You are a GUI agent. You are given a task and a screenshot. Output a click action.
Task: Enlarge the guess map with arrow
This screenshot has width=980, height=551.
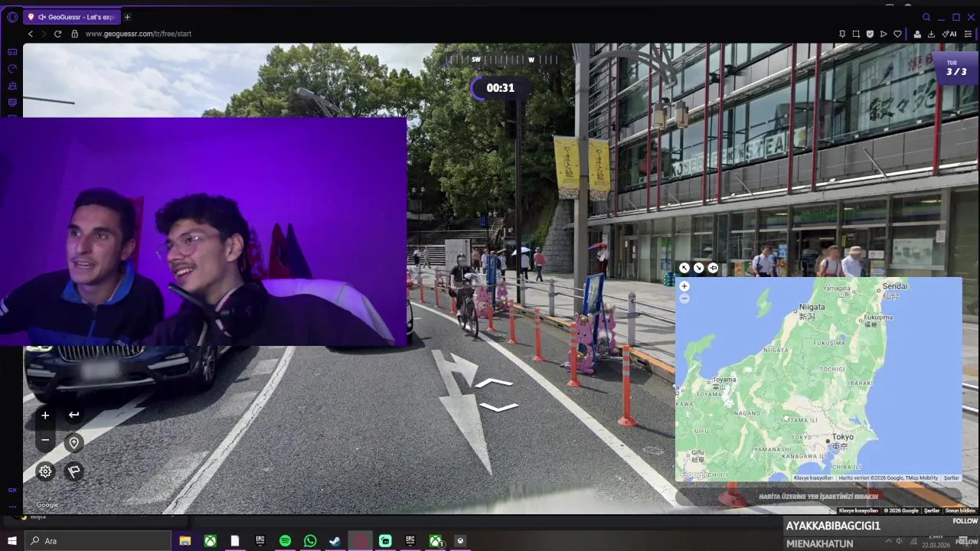point(684,268)
